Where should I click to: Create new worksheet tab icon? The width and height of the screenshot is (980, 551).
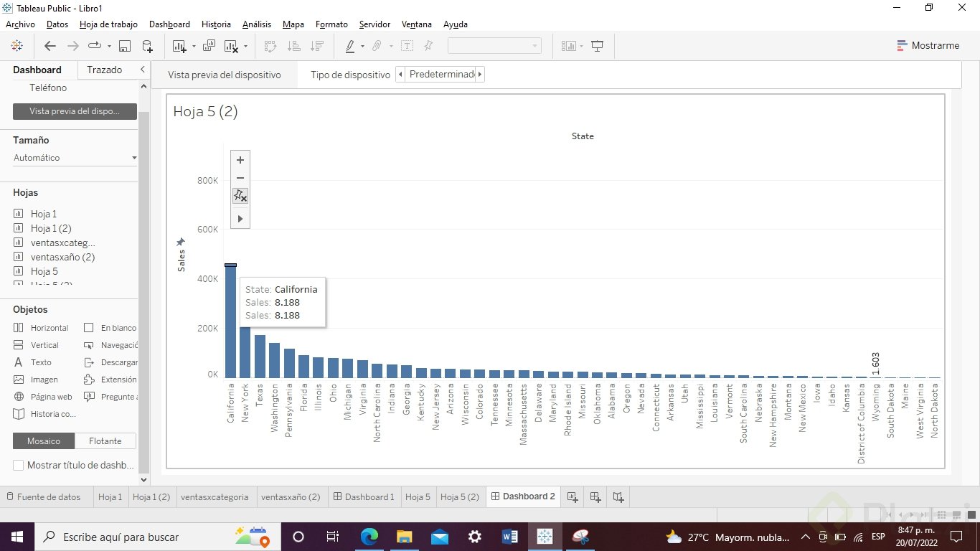572,496
